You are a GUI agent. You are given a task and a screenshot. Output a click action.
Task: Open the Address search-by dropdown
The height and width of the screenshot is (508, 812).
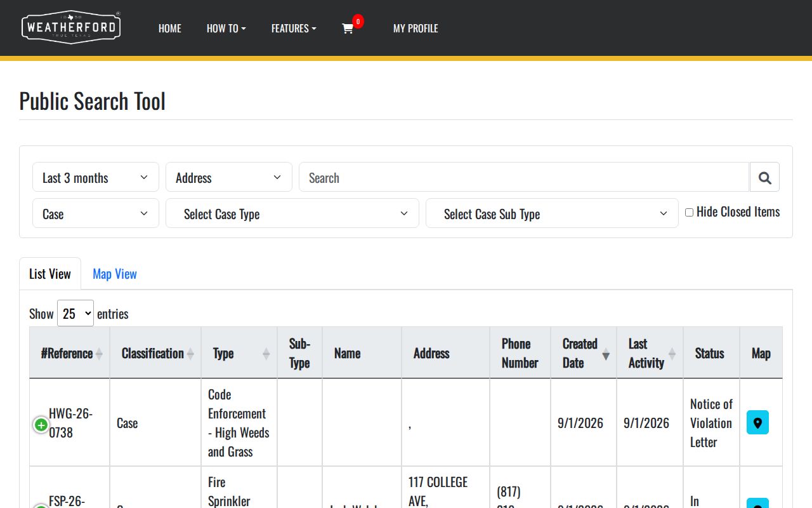229,177
